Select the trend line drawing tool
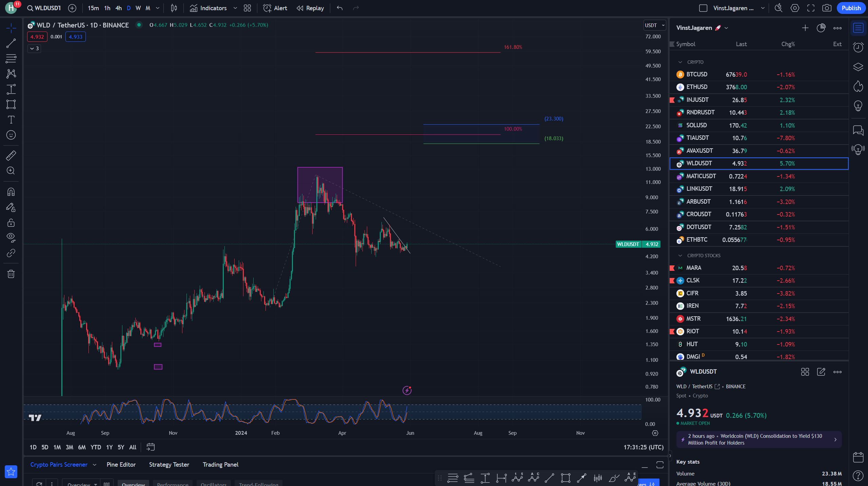The image size is (868, 486). pos(11,43)
